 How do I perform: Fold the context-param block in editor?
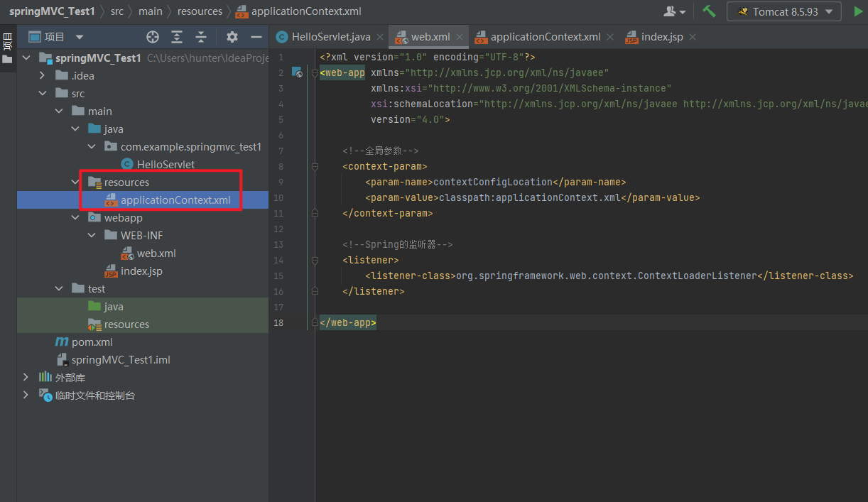click(314, 166)
